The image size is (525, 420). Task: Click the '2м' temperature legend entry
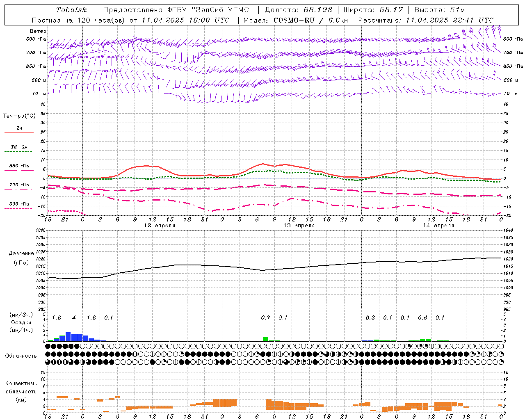tap(19, 128)
